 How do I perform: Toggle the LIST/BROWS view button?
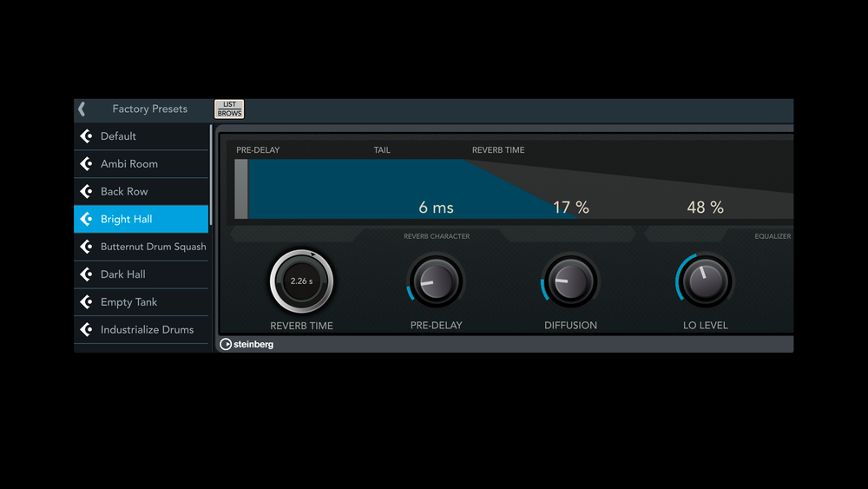[x=230, y=109]
